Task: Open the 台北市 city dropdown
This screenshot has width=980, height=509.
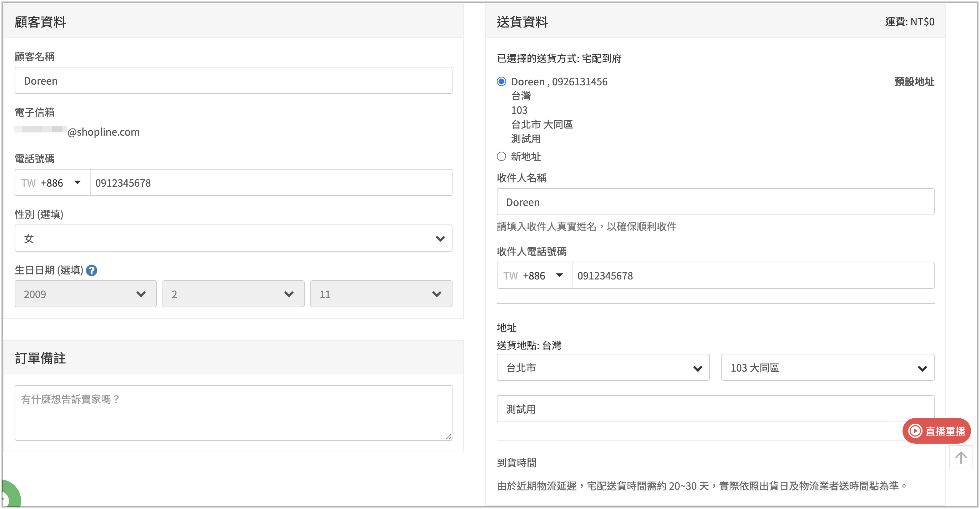Action: click(603, 368)
